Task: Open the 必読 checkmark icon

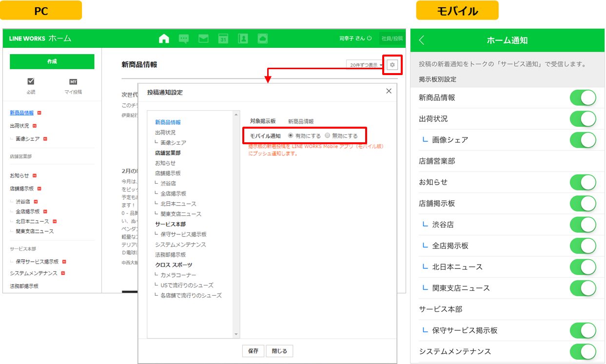Action: click(x=31, y=82)
